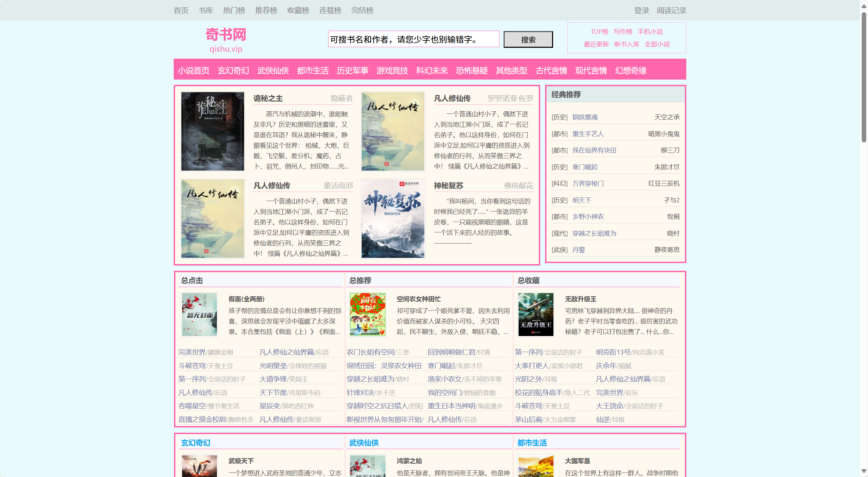Open the 大国军垦 title link

(x=578, y=461)
